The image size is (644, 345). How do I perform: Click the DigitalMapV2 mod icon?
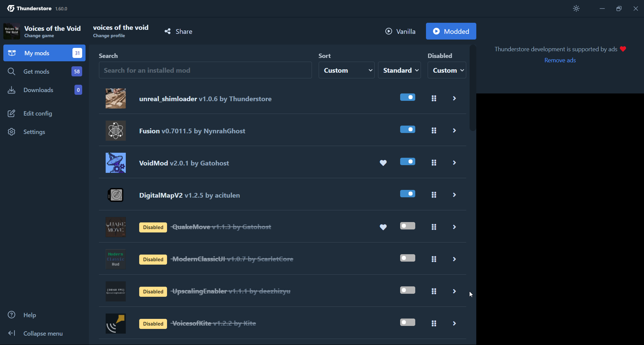tap(116, 195)
